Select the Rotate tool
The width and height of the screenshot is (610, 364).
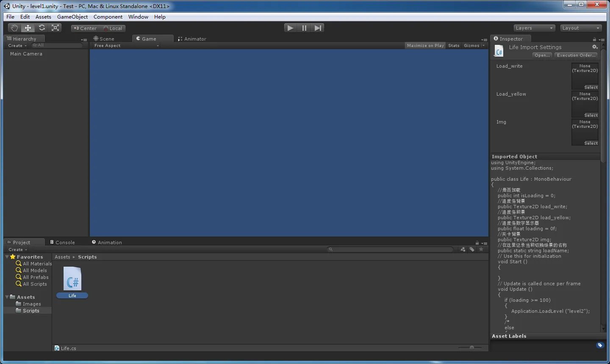(42, 28)
